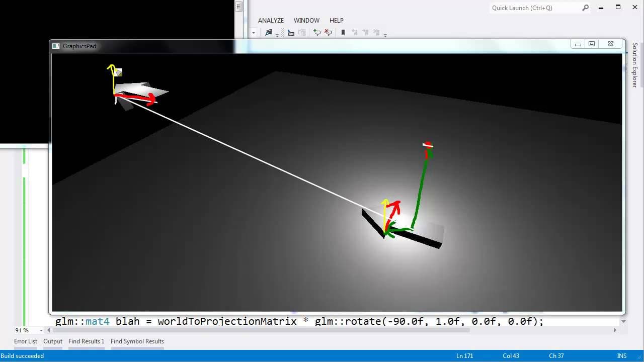Viewport: 644px width, 362px height.
Task: Switch to the Error List tab
Action: (x=26, y=341)
